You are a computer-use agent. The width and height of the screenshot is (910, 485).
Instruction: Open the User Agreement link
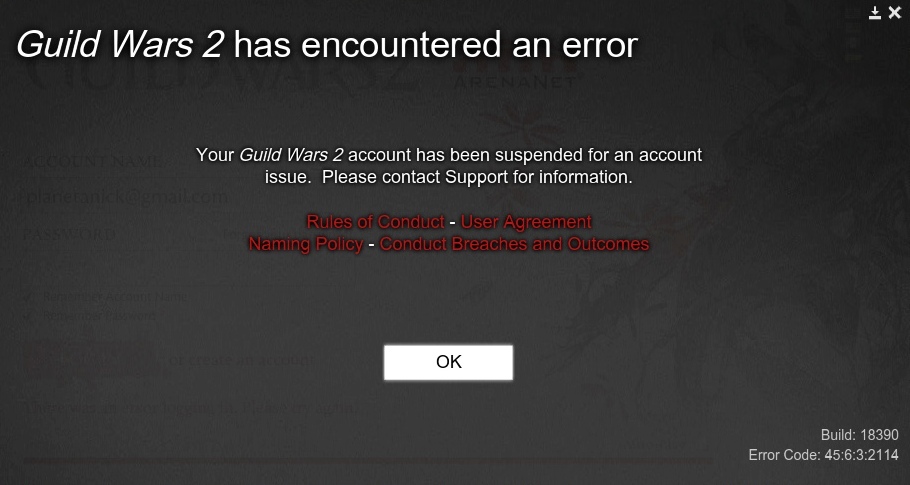tap(526, 222)
